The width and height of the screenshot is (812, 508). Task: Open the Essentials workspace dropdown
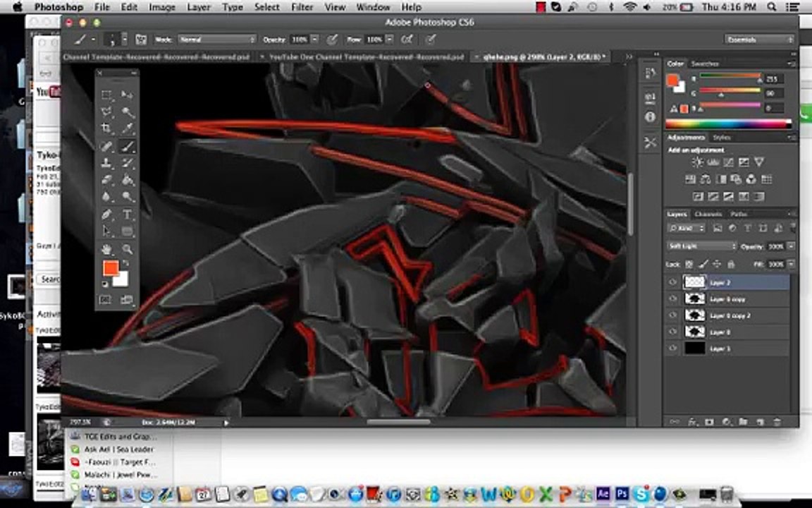coord(758,40)
